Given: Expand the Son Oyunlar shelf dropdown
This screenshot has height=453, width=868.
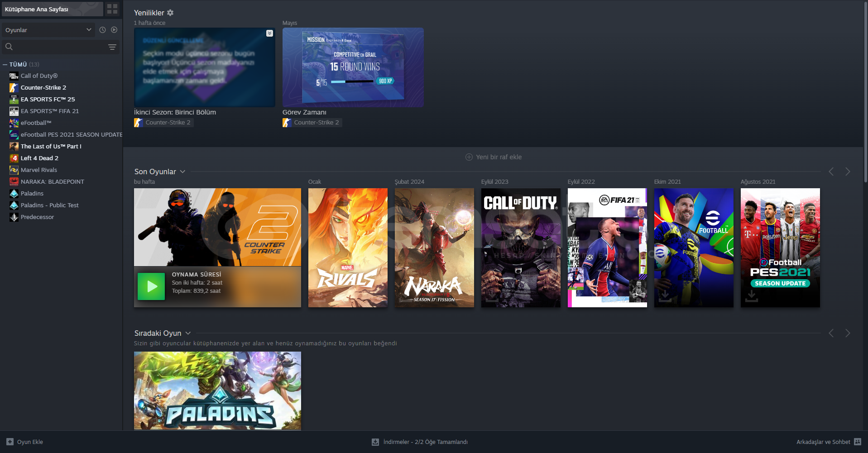Looking at the screenshot, I should [x=183, y=172].
